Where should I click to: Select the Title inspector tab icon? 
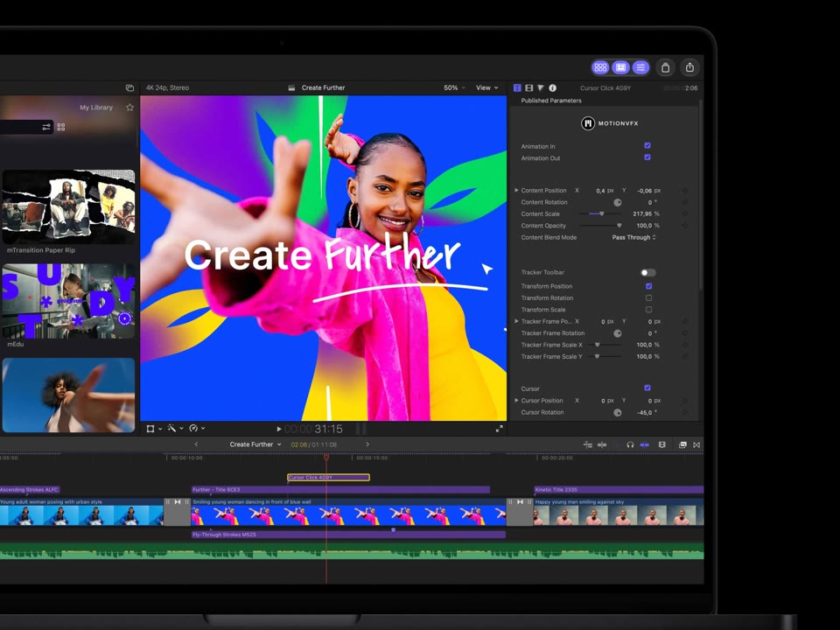coord(517,87)
